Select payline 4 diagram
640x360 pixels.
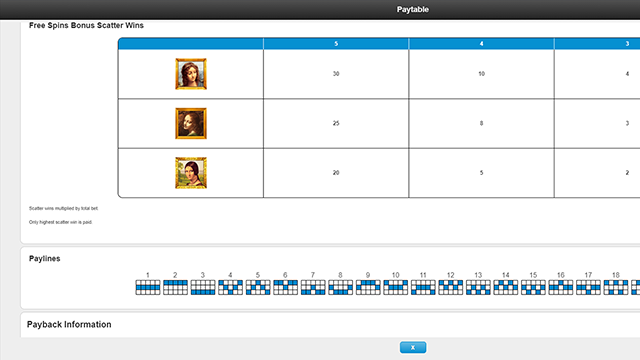point(230,287)
